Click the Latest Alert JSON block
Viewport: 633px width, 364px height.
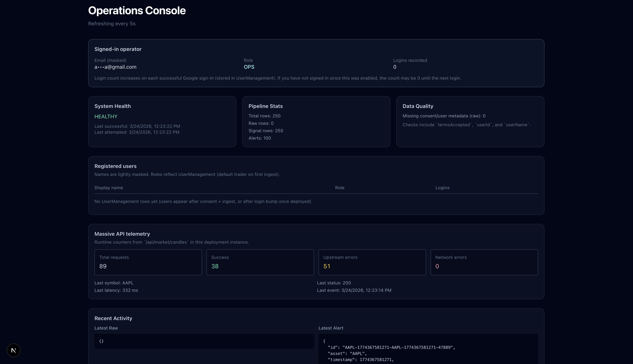428,350
